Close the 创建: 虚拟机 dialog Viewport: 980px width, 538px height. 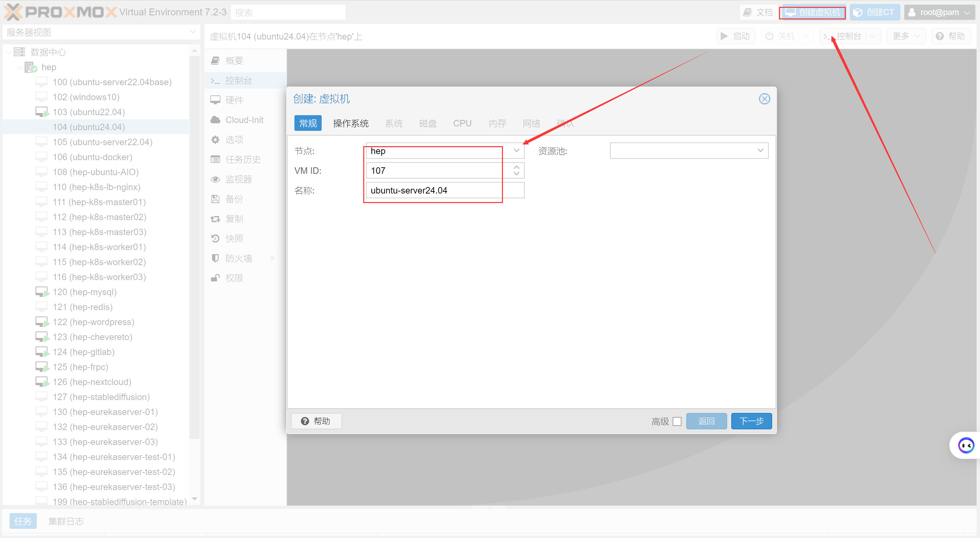click(x=764, y=99)
